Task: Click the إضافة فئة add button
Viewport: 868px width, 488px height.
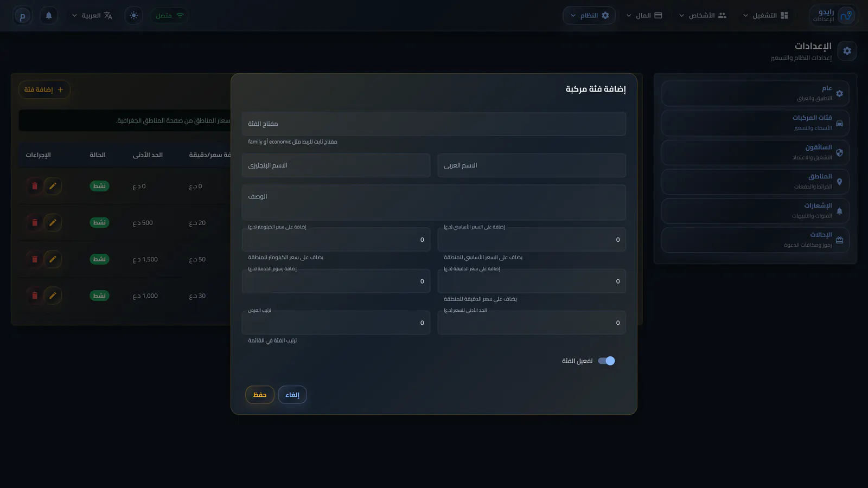Action: (x=44, y=89)
